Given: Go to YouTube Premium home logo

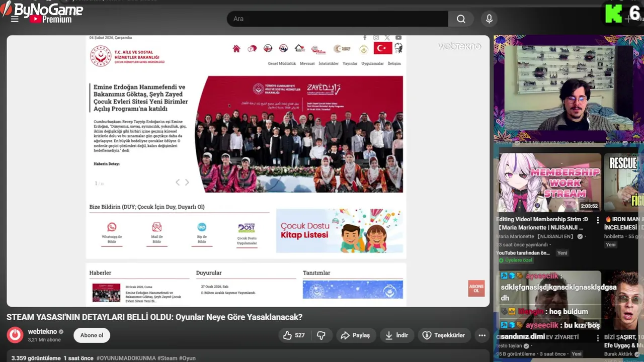Looking at the screenshot, I should pos(50,19).
